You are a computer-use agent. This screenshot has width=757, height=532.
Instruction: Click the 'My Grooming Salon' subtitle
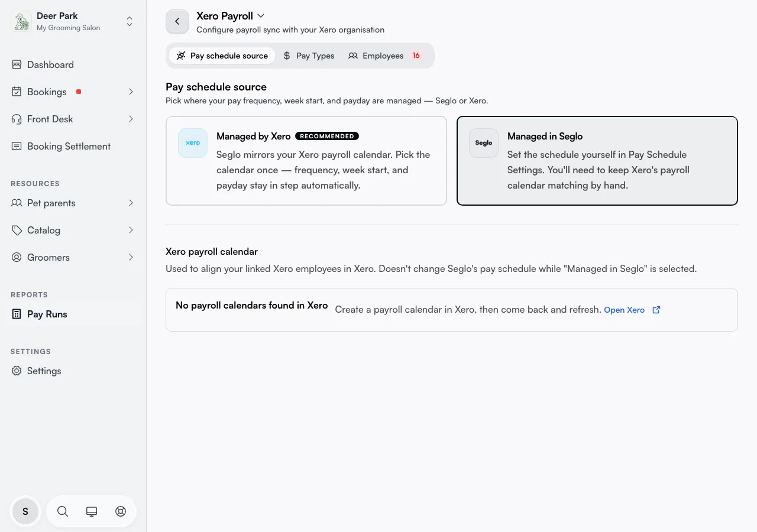click(x=68, y=28)
